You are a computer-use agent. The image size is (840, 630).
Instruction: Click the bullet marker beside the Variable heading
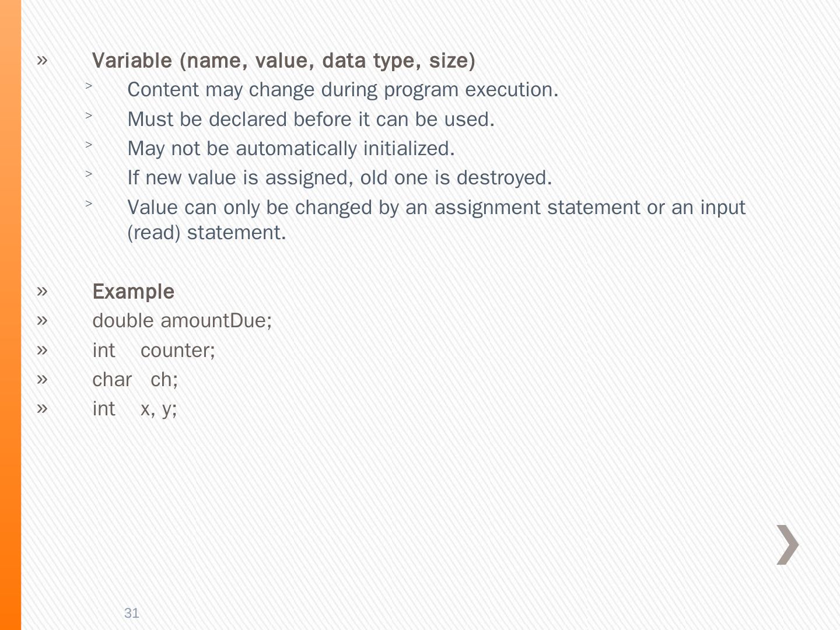click(42, 60)
